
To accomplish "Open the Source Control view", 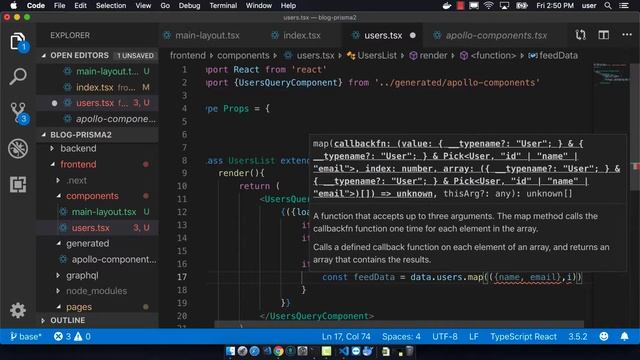I will coord(19,112).
